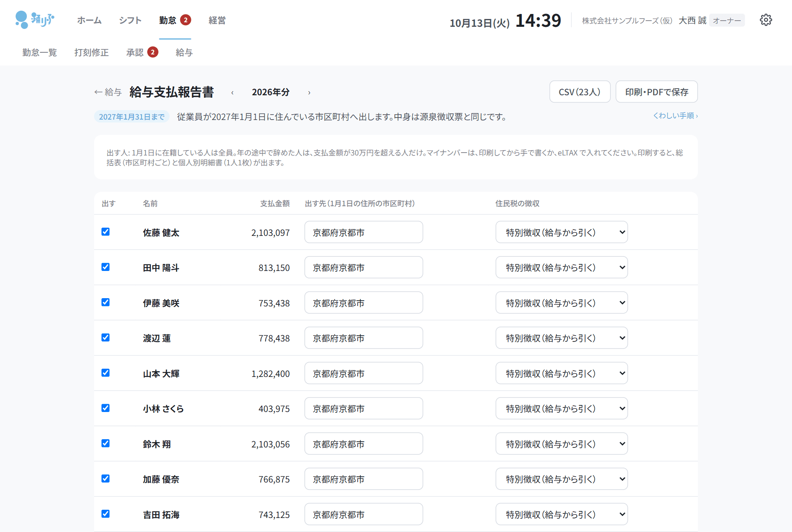This screenshot has height=532, width=792.
Task: Click the amount 403,975
Action: 274,409
